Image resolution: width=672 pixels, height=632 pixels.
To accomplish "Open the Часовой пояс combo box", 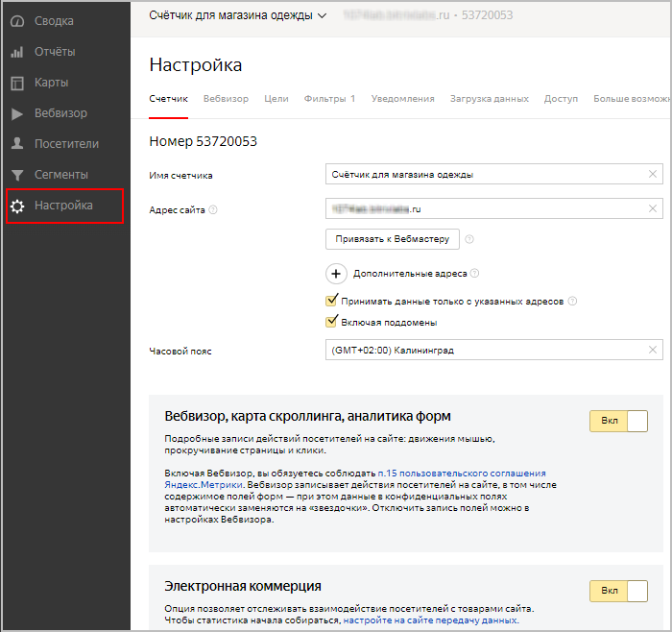I will coord(493,350).
